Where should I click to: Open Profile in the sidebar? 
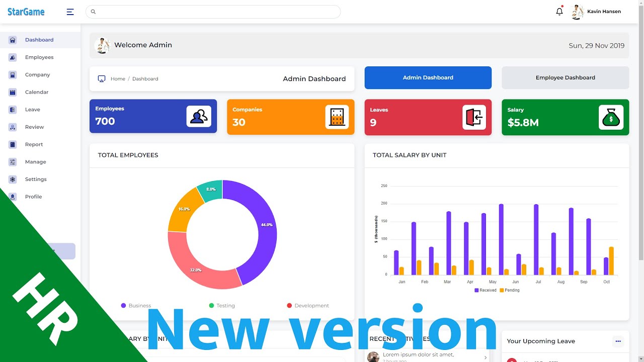coord(34,197)
